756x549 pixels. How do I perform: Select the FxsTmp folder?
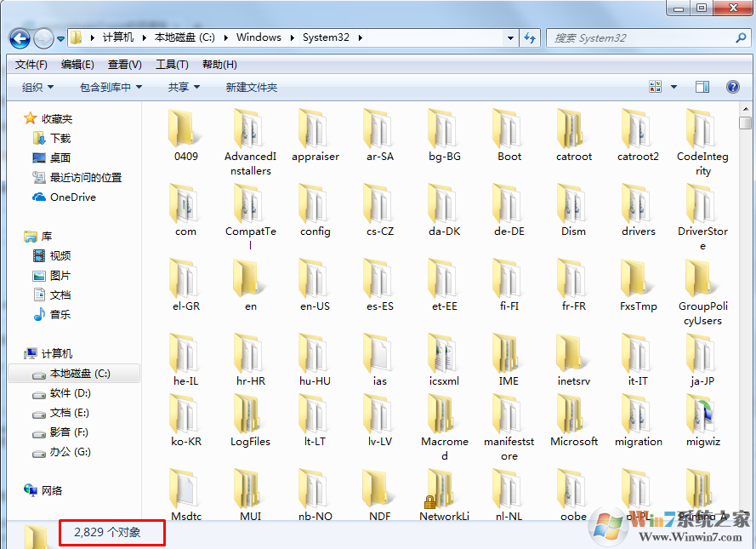[x=638, y=285]
